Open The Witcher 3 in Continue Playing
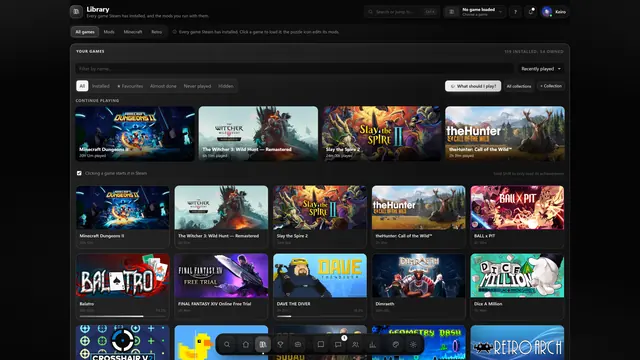The height and width of the screenshot is (360, 640). click(258, 133)
